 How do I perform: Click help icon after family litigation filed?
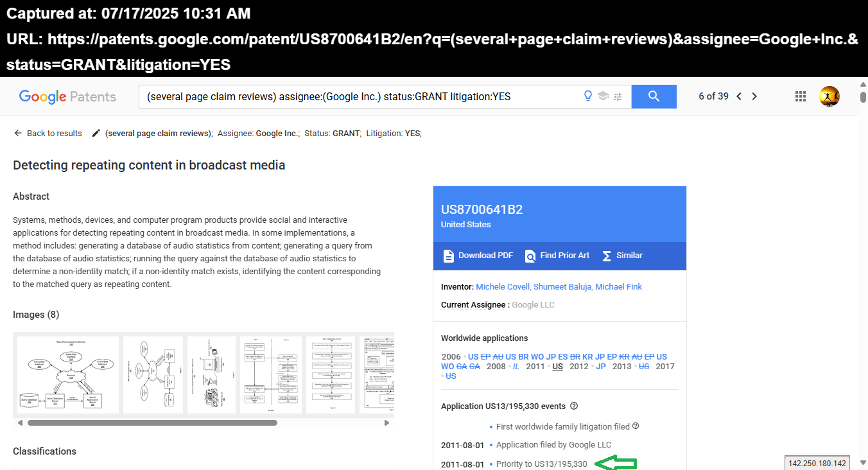pos(636,426)
